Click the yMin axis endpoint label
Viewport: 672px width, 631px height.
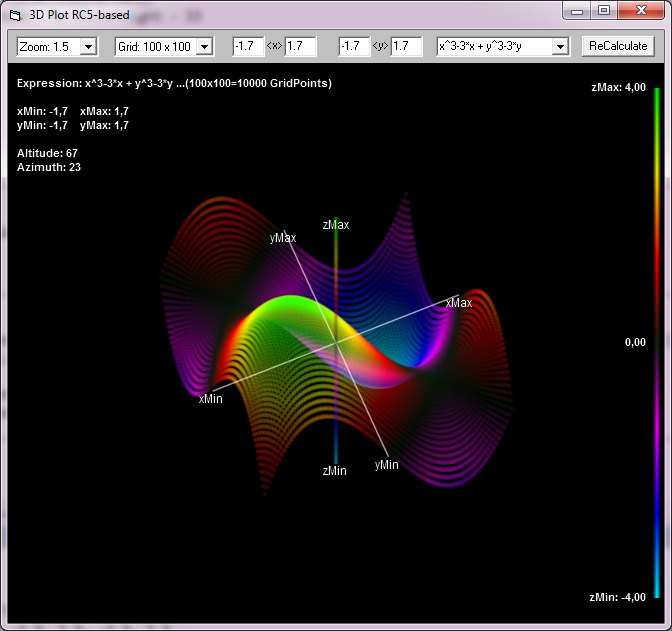pyautogui.click(x=387, y=465)
